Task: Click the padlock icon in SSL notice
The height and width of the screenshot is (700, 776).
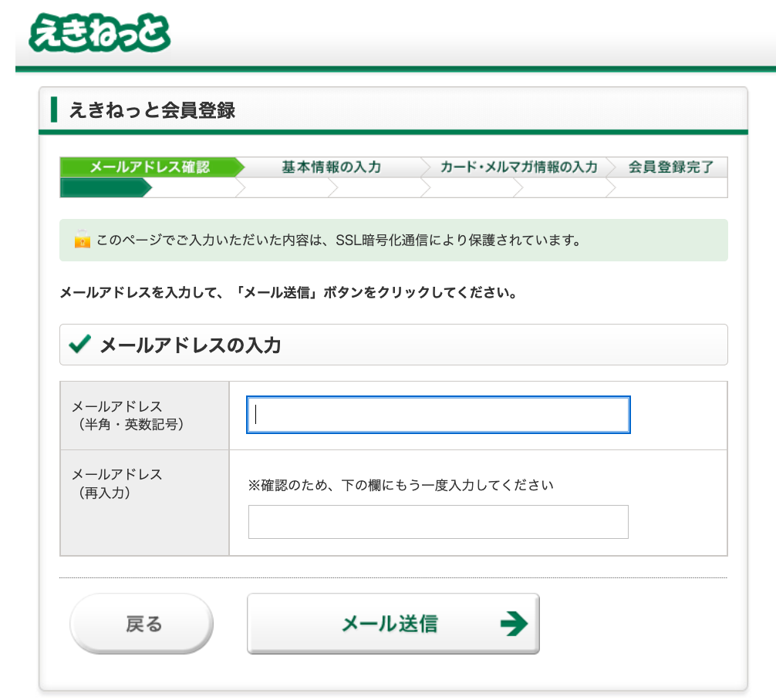Action: (x=82, y=240)
